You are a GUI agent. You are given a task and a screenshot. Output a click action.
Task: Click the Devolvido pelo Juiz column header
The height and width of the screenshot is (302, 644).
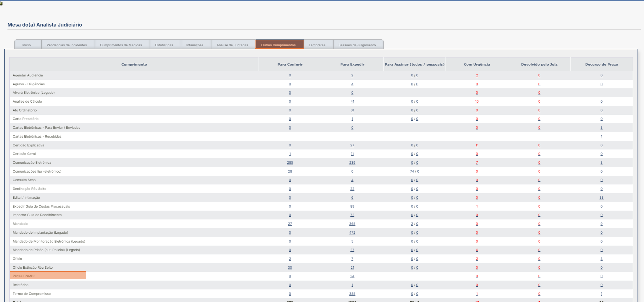[x=539, y=64]
